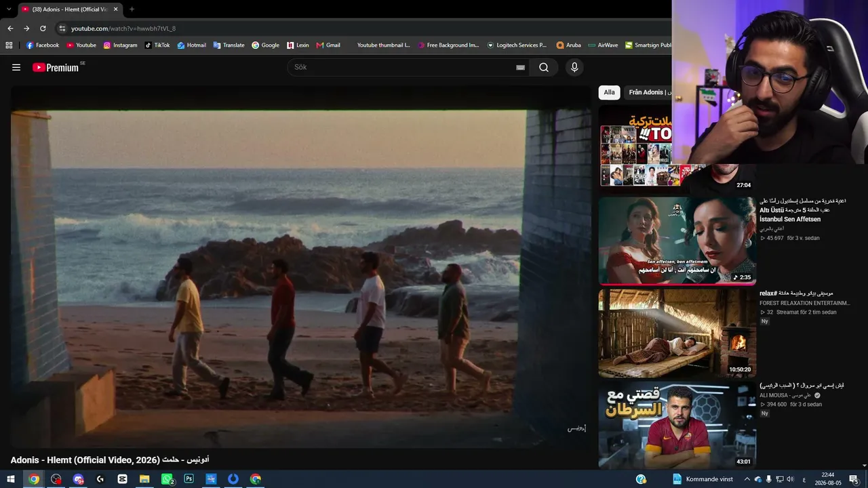Viewport: 868px width, 488px height.
Task: Click the Adonis - Hlemt (Official Video, 2026) title
Action: [110, 460]
